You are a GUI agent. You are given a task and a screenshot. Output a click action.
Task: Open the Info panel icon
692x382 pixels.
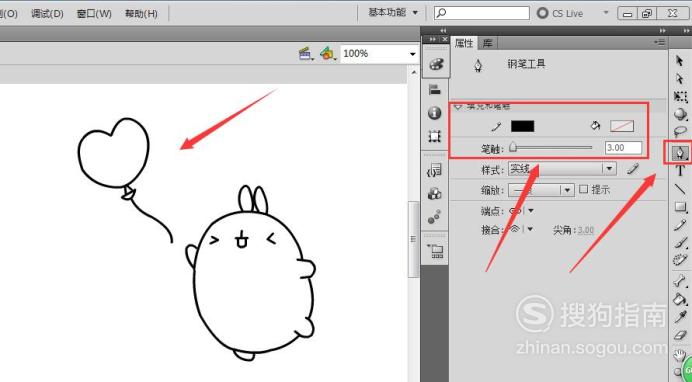tap(435, 113)
